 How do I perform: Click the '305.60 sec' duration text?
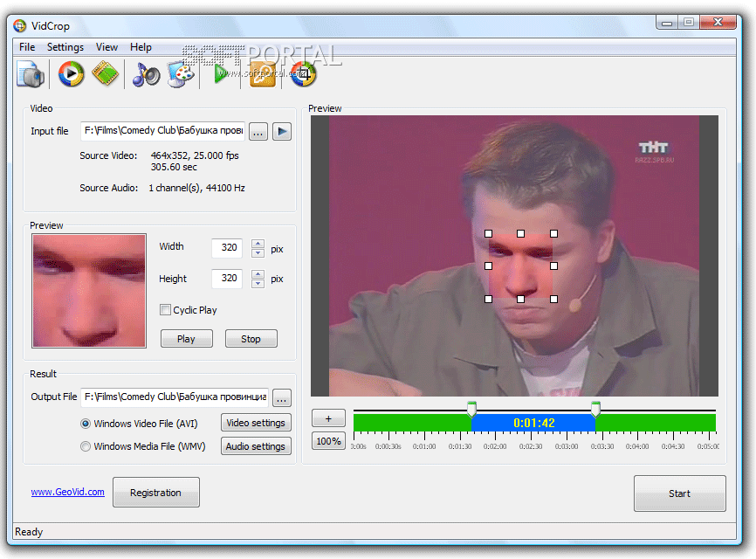[x=174, y=167]
